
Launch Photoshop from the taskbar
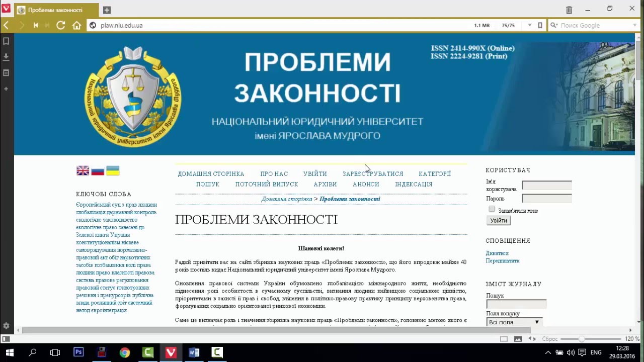tap(78, 352)
